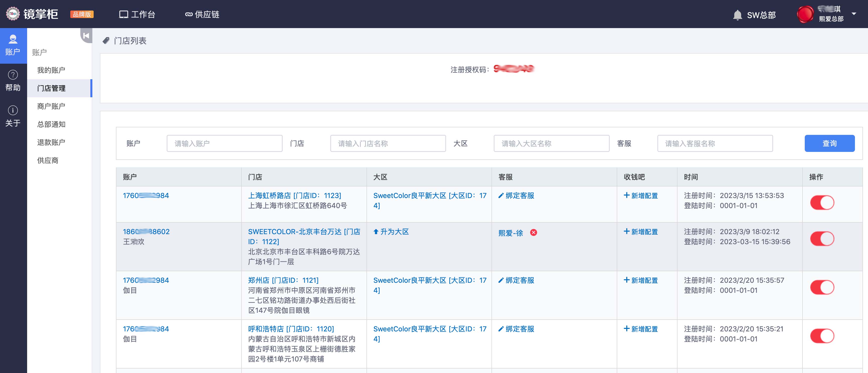
Task: Click the 请输入门店名称 input field
Action: tap(388, 143)
